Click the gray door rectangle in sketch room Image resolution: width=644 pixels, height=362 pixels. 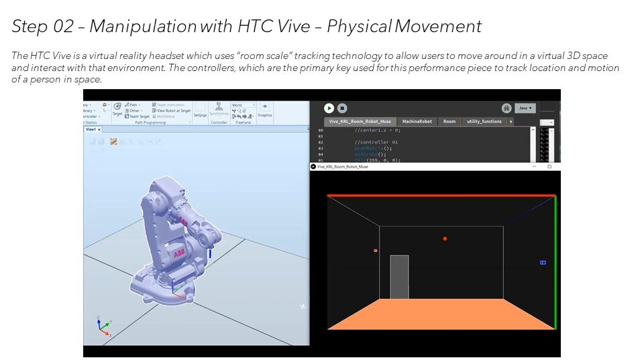399,277
